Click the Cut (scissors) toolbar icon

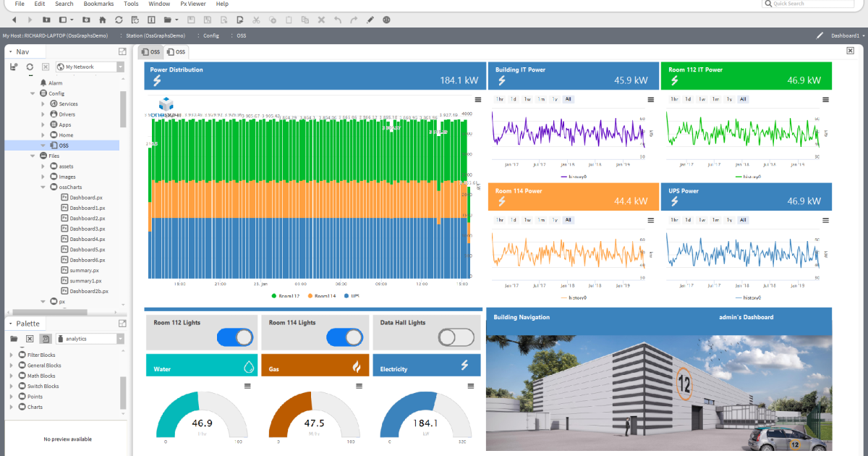(x=256, y=20)
